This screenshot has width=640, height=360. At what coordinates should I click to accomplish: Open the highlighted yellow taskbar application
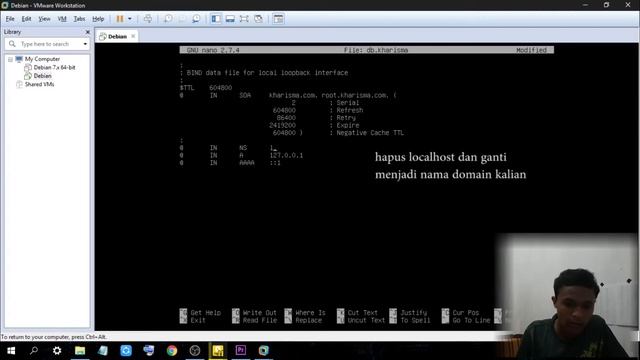coord(218,351)
